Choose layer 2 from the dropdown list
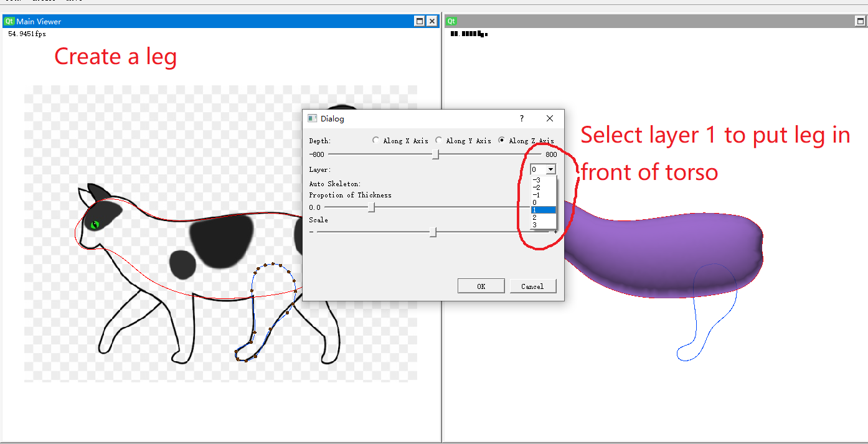This screenshot has width=868, height=444. [x=543, y=217]
